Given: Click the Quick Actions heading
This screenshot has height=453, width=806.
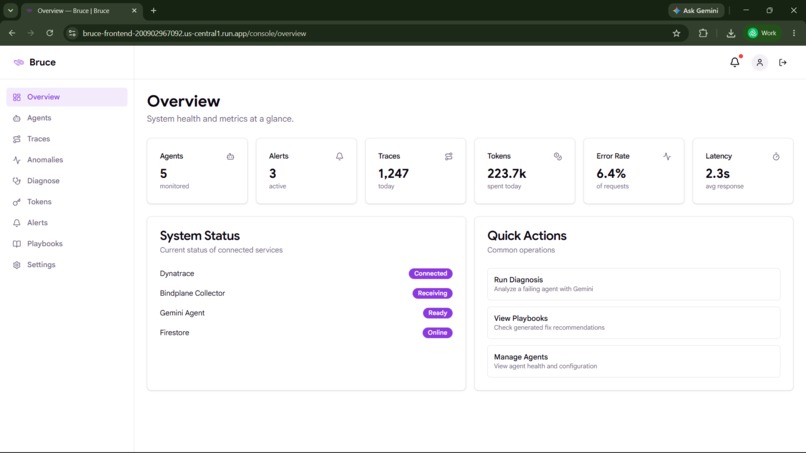Looking at the screenshot, I should point(527,236).
